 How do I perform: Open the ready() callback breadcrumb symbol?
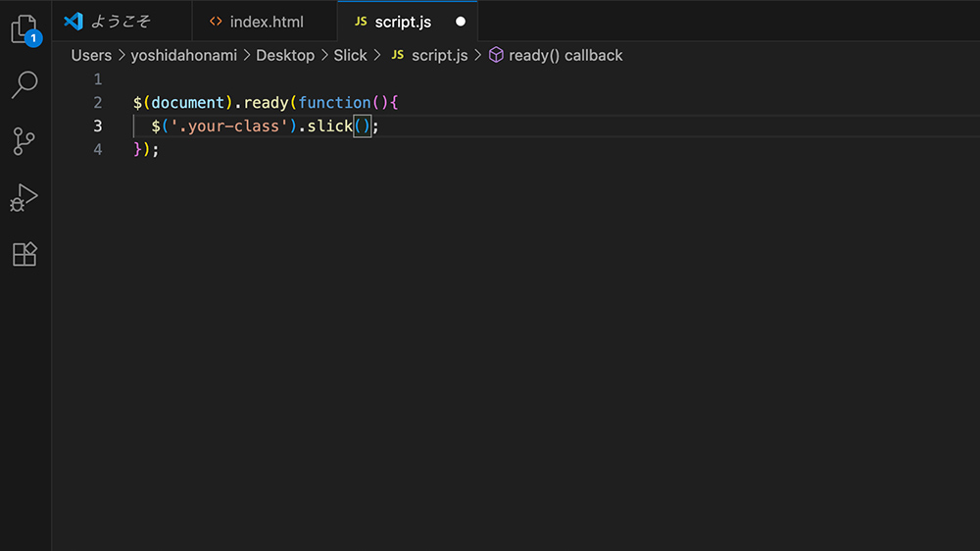click(565, 55)
